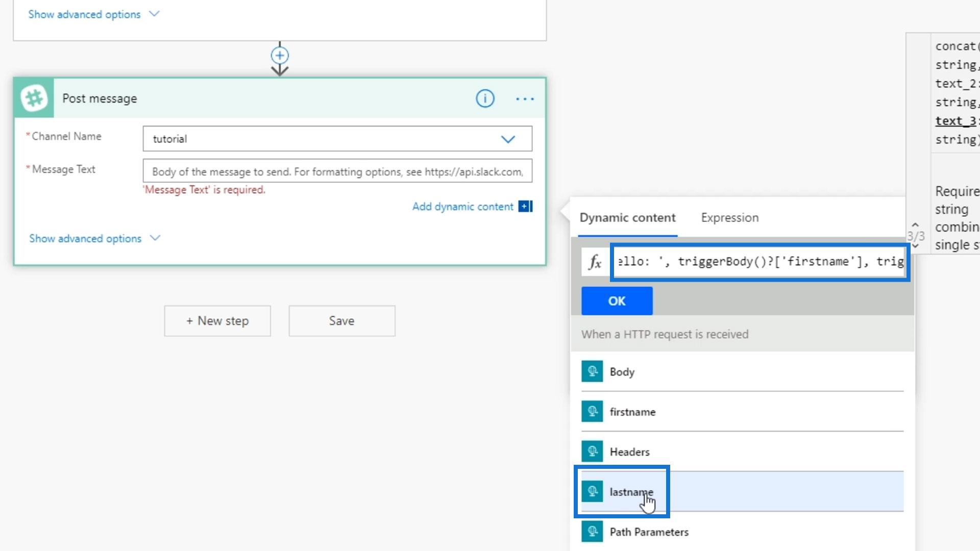The height and width of the screenshot is (551, 980).
Task: Click the insert step plus icon
Action: pos(280,55)
